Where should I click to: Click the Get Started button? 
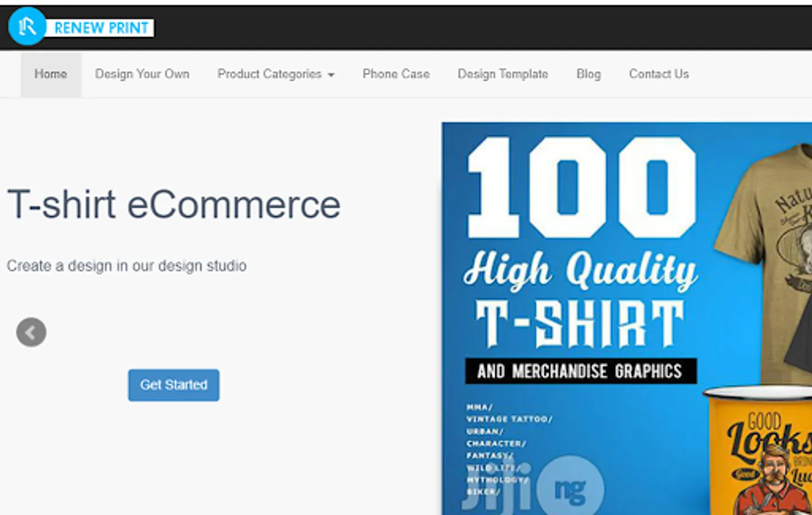[174, 385]
